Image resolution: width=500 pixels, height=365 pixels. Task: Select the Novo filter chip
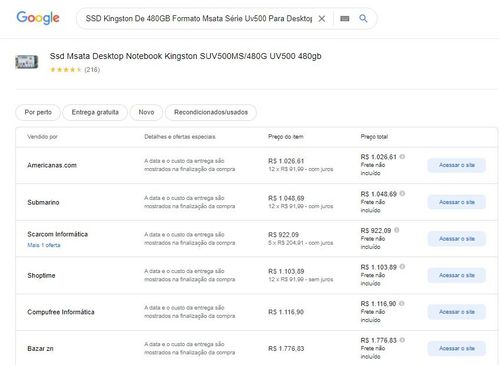(146, 112)
